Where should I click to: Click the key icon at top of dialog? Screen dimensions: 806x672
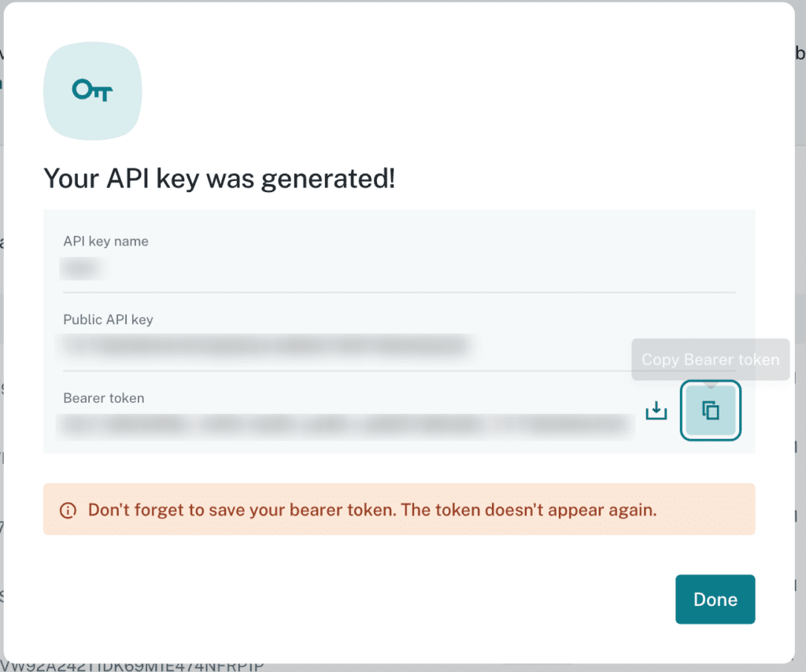coord(93,90)
